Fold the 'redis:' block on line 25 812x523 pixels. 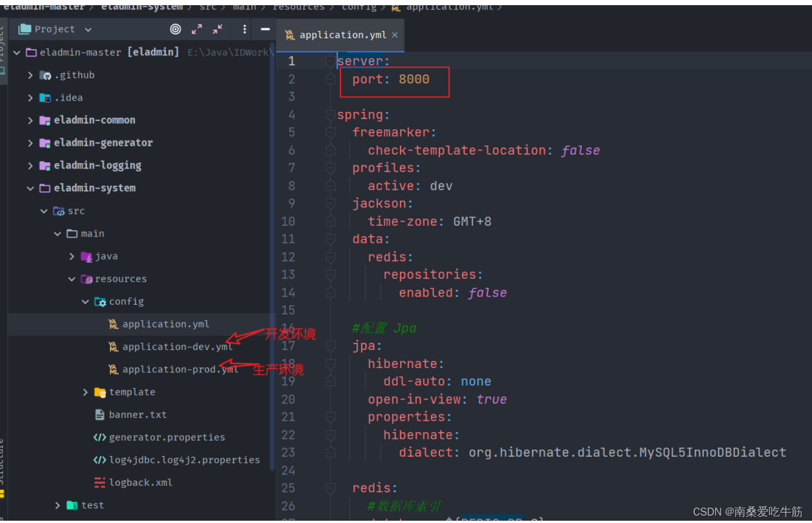[x=330, y=488]
